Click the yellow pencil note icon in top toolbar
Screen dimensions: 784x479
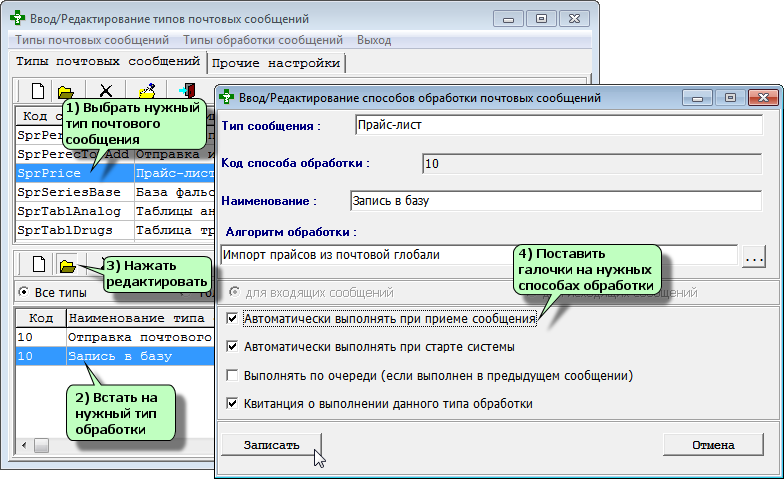tap(146, 92)
